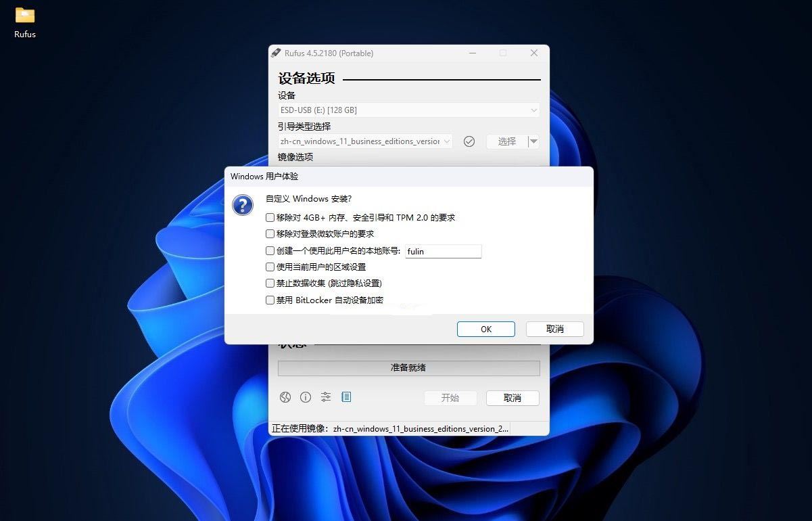
Task: Open the Rufus about info icon
Action: 306,397
